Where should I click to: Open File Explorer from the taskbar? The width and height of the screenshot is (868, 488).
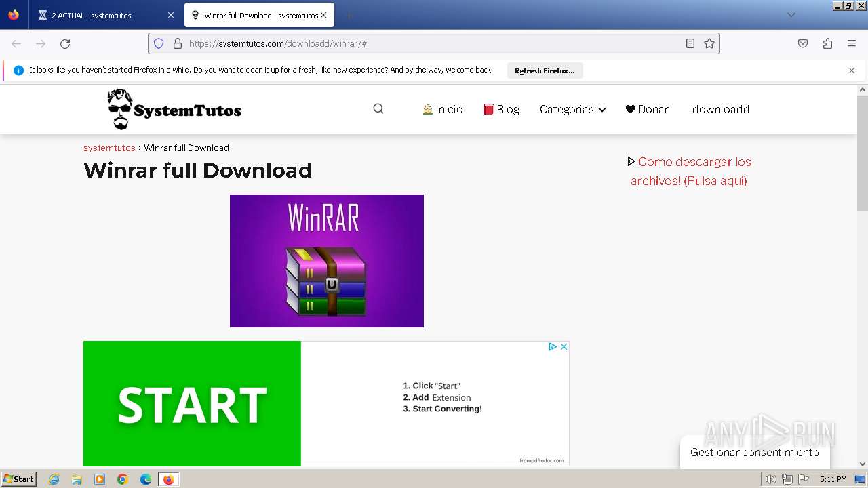pyautogui.click(x=77, y=479)
